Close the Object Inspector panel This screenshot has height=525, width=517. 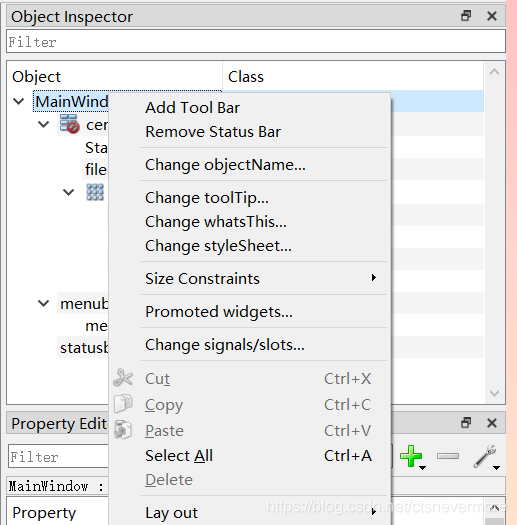492,16
